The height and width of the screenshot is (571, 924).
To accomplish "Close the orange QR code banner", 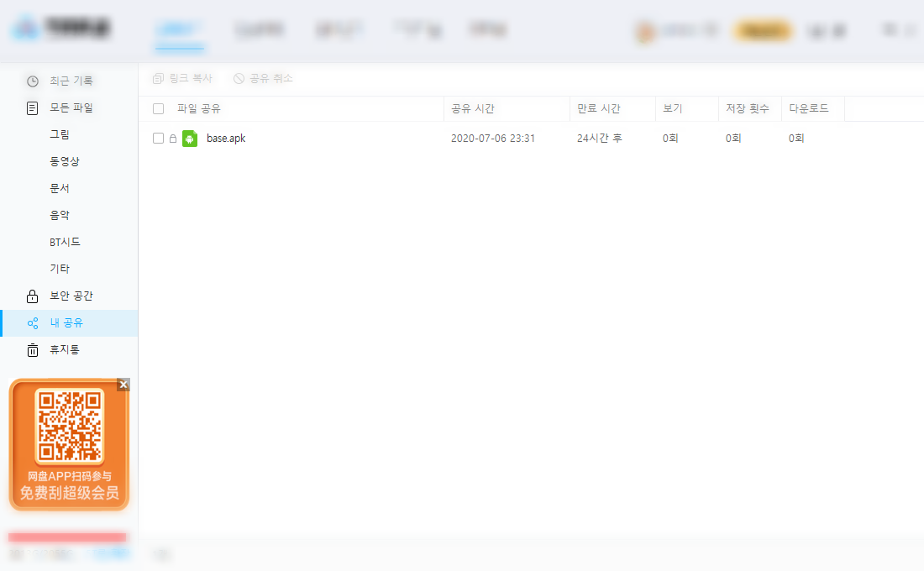I will pyautogui.click(x=123, y=385).
